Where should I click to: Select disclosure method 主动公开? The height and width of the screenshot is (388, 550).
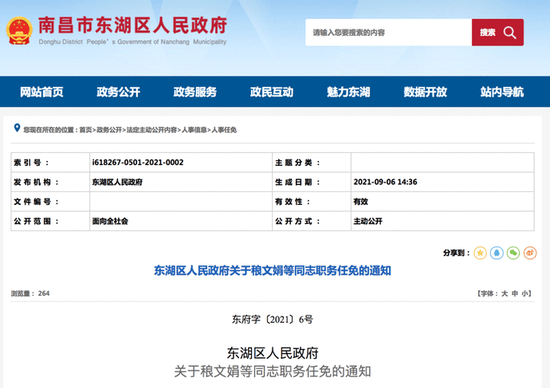[368, 221]
